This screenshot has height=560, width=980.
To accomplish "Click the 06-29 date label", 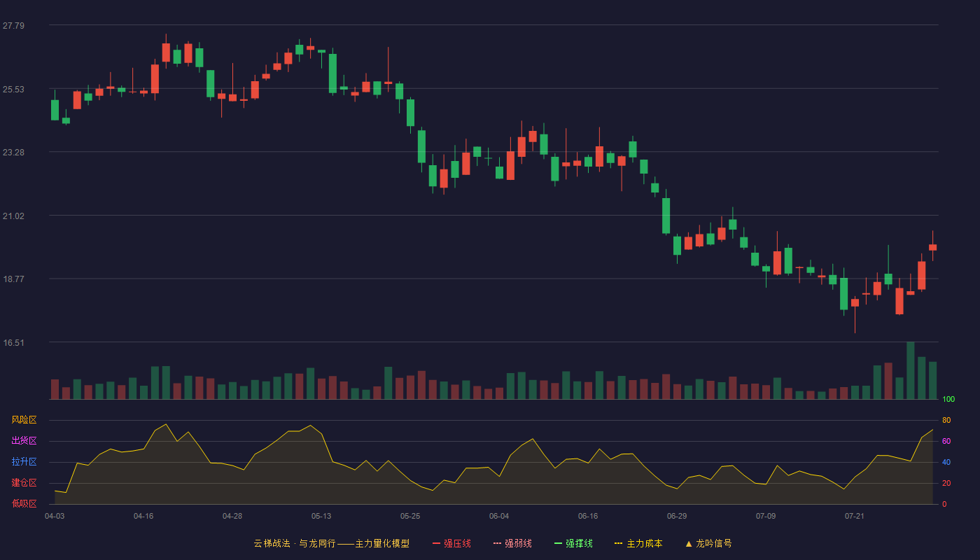I will click(677, 516).
